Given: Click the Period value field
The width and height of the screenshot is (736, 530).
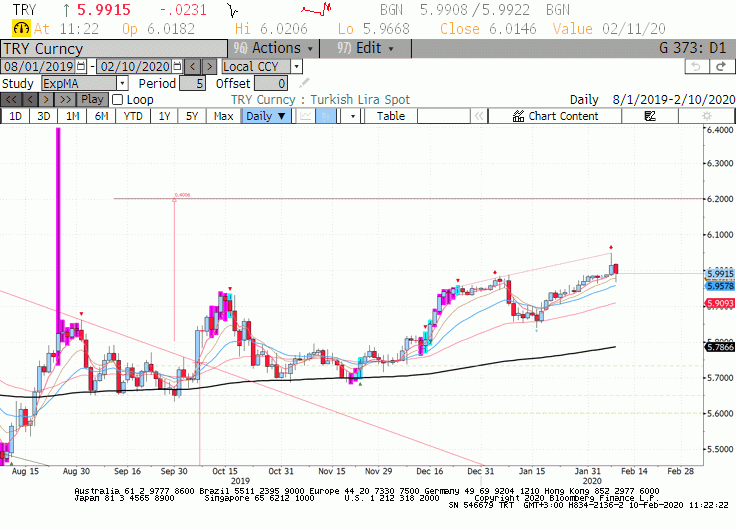Looking at the screenshot, I should 192,84.
